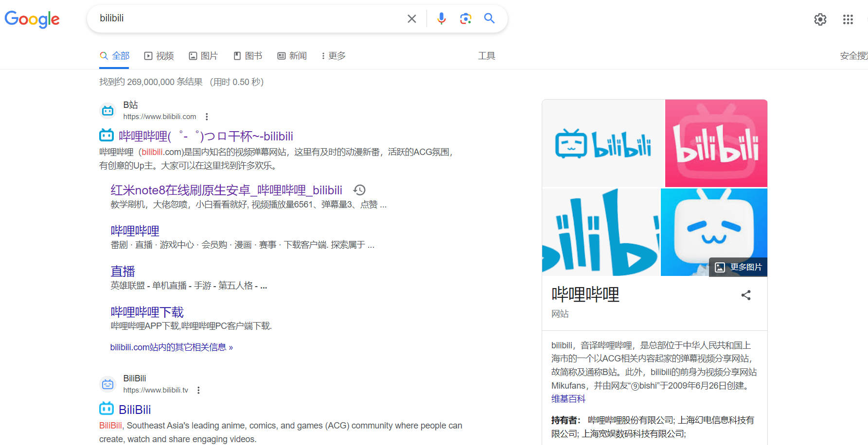Switch to the 图书 tab
868x445 pixels.
[x=248, y=56]
